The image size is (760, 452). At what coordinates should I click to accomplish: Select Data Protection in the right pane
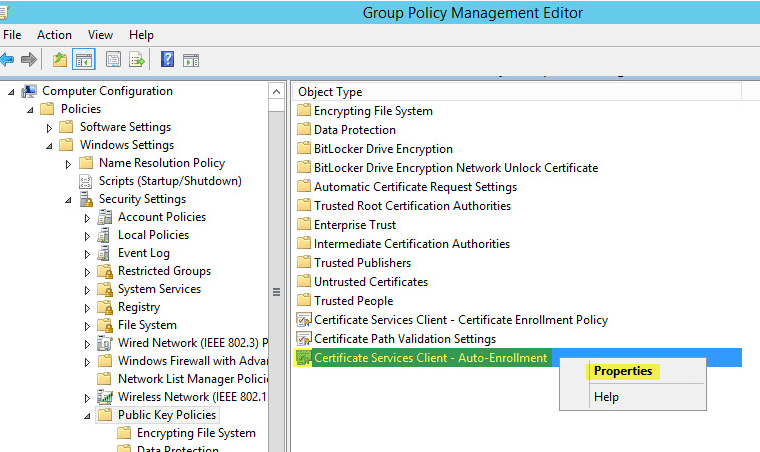[x=355, y=130]
